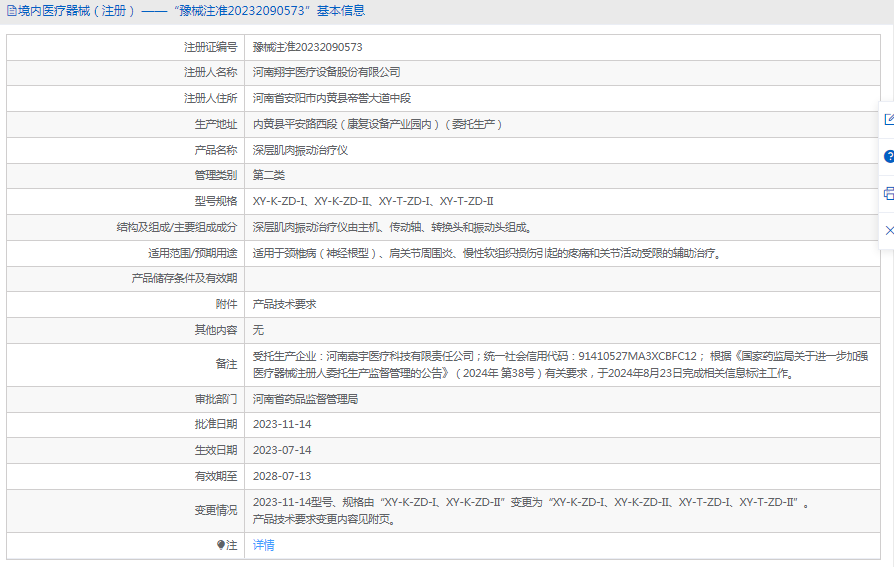Click the lightbulb icon next to 注

click(x=221, y=545)
